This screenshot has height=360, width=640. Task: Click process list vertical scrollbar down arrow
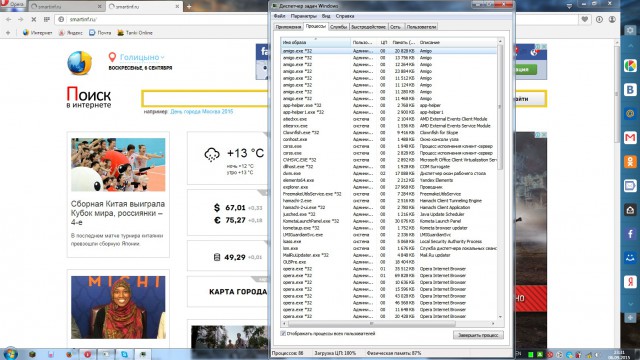point(500,317)
